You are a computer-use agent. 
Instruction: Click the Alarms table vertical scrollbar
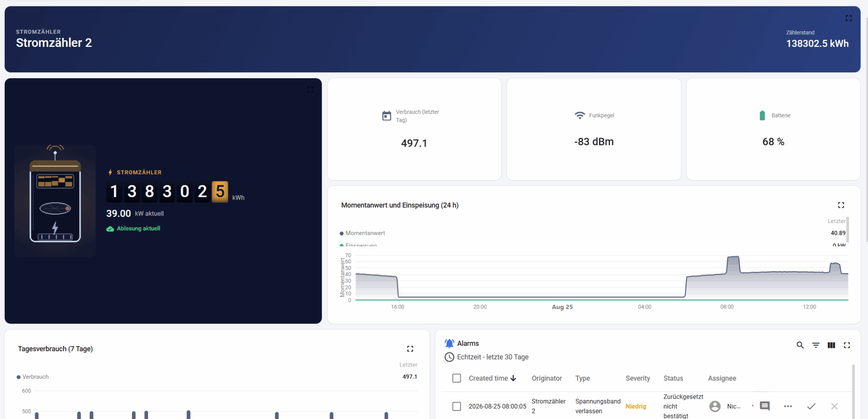pyautogui.click(x=853, y=391)
